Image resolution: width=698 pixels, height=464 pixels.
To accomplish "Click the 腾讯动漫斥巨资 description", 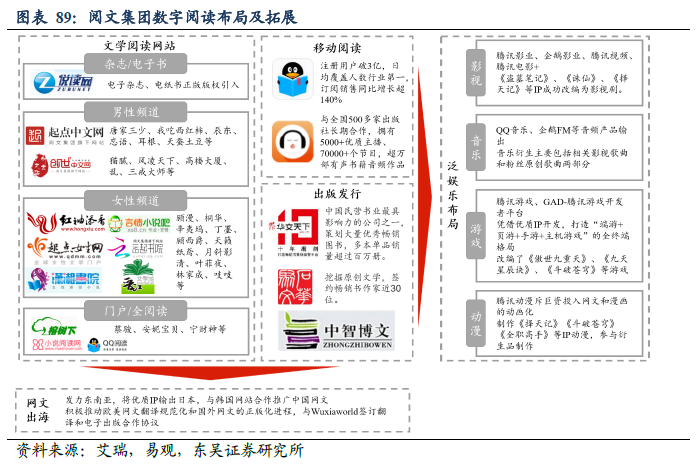I will point(562,323).
